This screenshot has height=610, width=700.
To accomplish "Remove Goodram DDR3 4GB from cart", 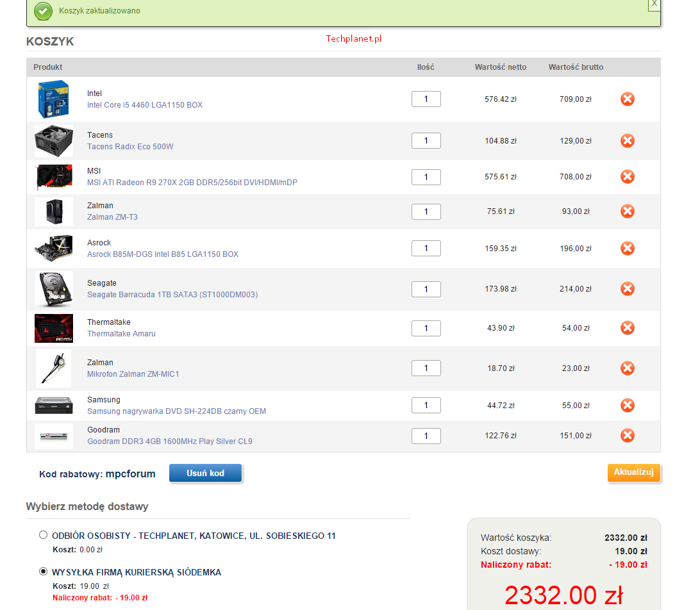I will point(627,436).
